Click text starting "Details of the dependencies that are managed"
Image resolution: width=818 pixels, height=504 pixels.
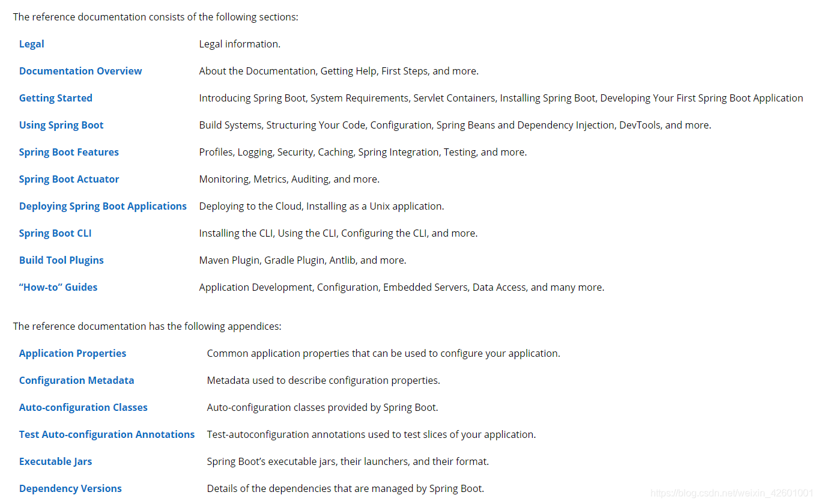coord(345,488)
